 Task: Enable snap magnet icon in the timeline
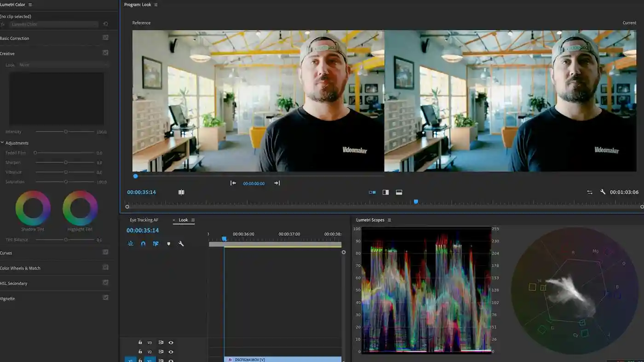pyautogui.click(x=143, y=243)
